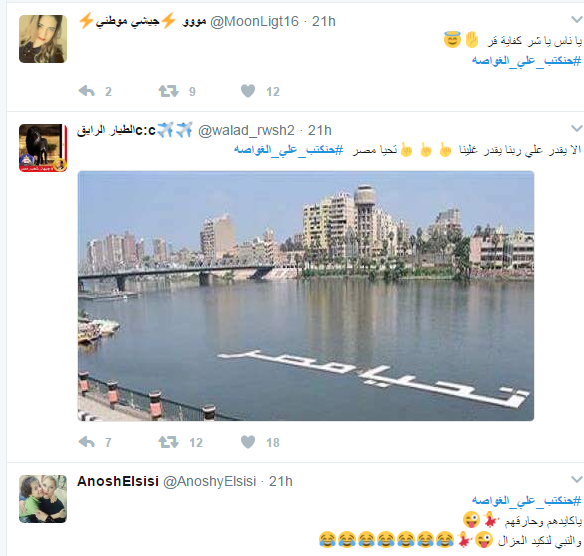The height and width of the screenshot is (556, 584).
Task: Open the @MoonLigt16 profile avatar
Action: pos(43,39)
